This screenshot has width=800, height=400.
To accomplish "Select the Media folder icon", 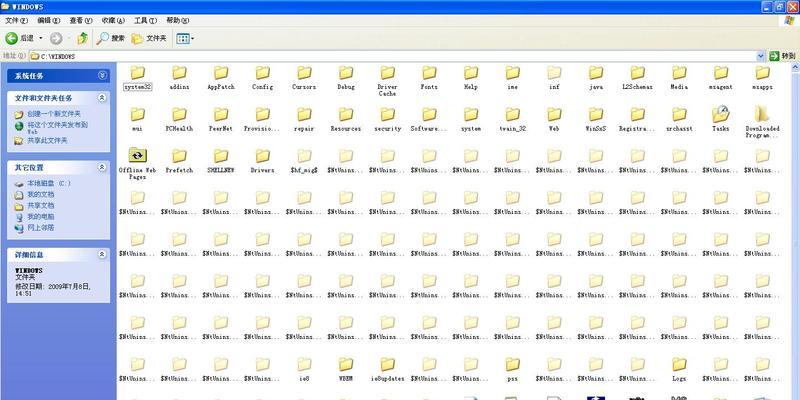I will [679, 72].
